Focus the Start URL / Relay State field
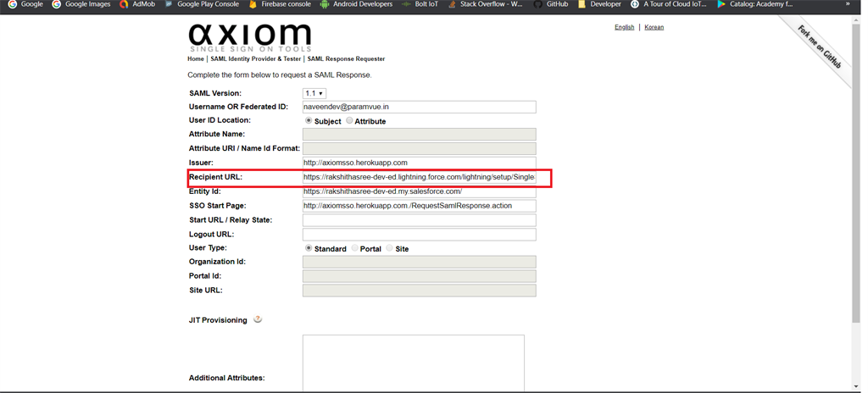 point(419,220)
